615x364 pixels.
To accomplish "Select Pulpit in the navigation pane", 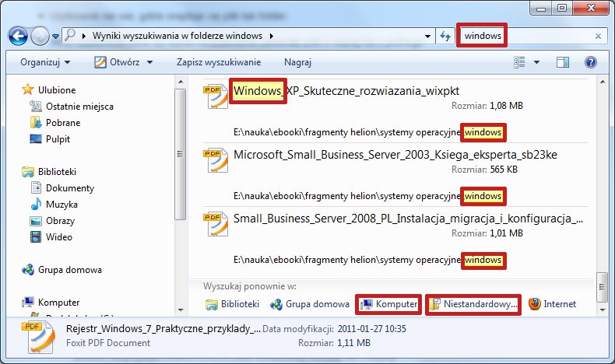I will pyautogui.click(x=58, y=139).
